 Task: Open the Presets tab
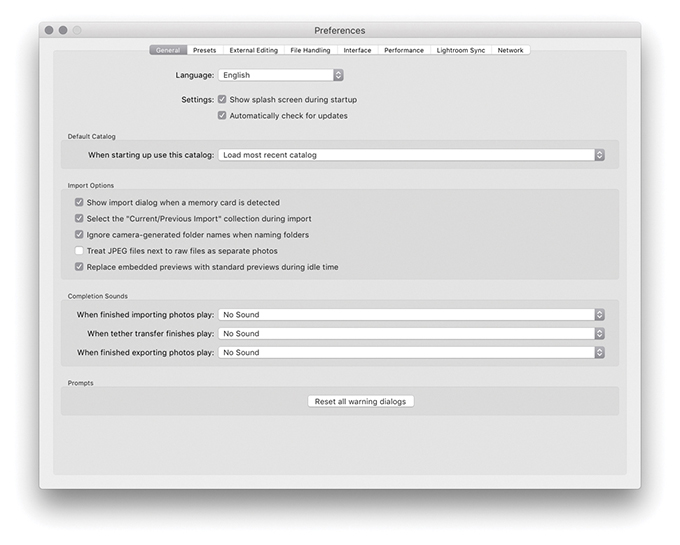pyautogui.click(x=205, y=50)
